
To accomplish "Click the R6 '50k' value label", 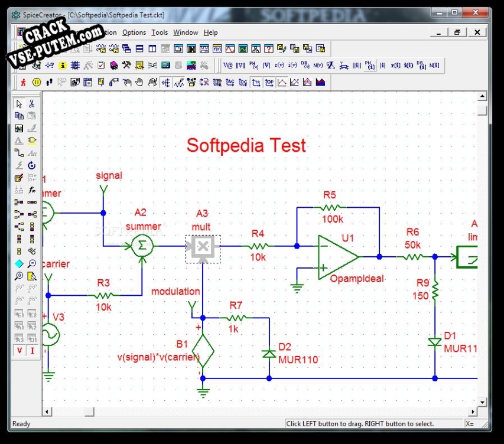I will coord(412,245).
